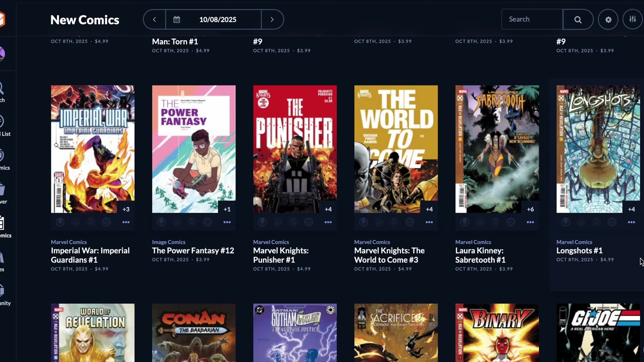Open Laura Kinney: Sabretooth #1 title link
The width and height of the screenshot is (644, 362).
[480, 255]
